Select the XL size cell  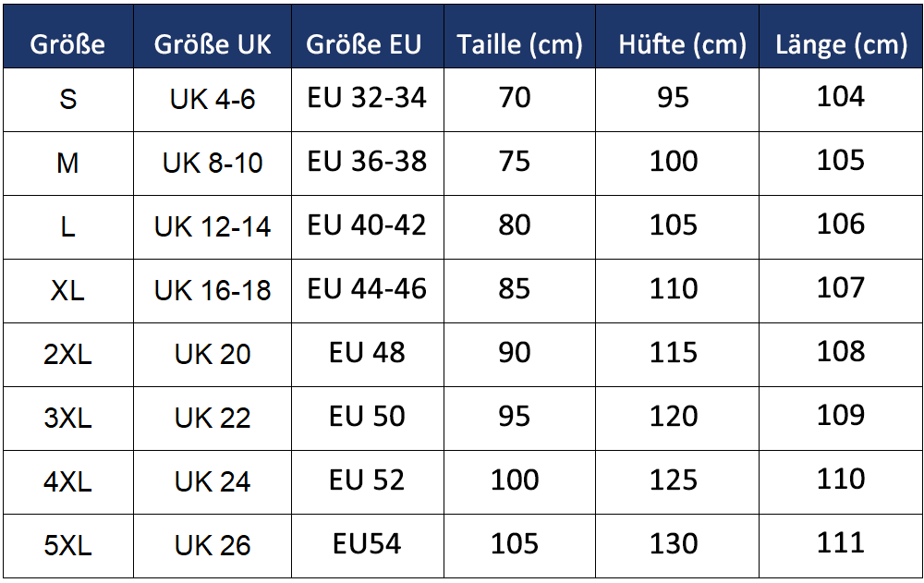point(67,291)
